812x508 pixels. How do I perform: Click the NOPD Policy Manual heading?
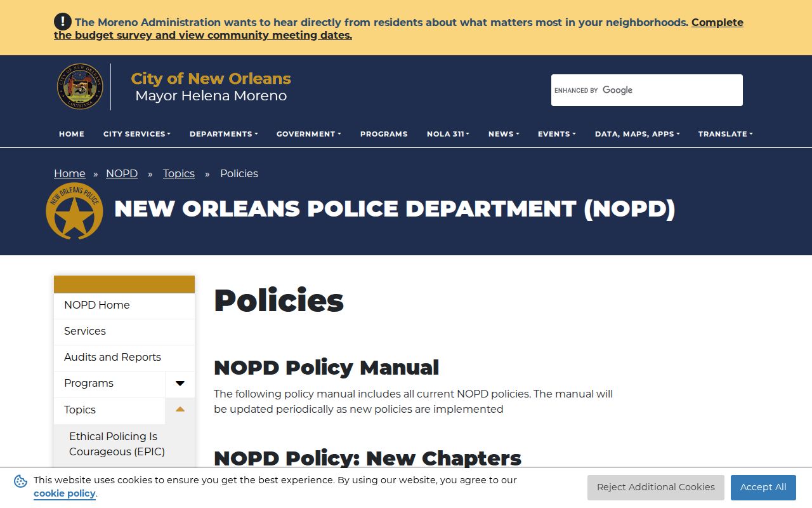point(327,368)
